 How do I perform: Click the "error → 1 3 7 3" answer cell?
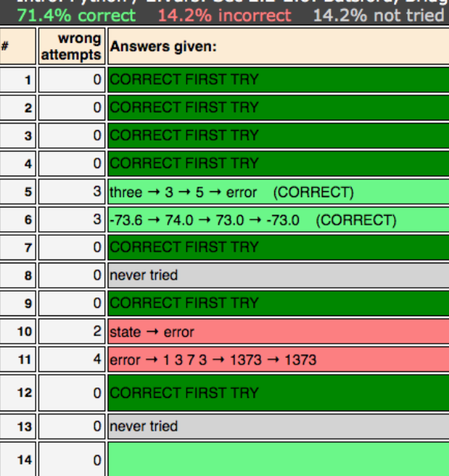pyautogui.click(x=278, y=360)
